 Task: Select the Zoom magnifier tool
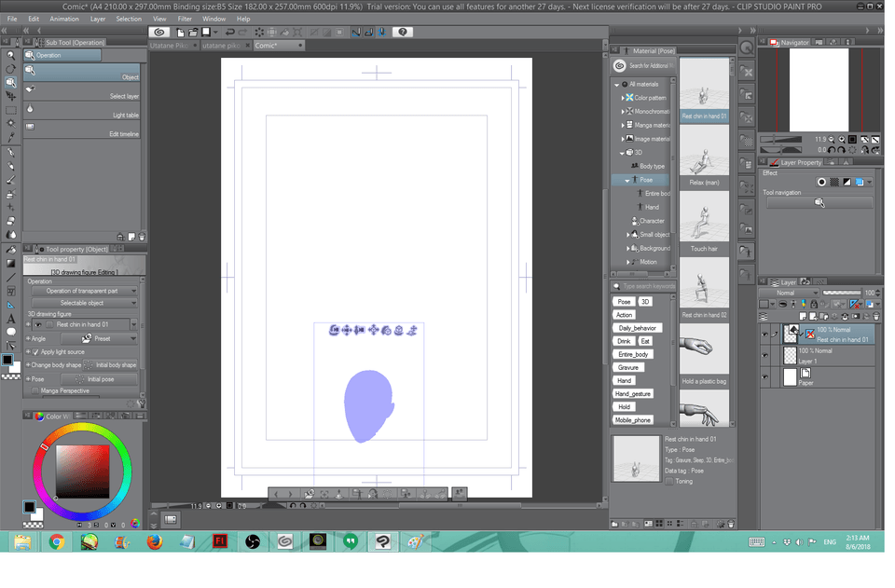[x=11, y=55]
